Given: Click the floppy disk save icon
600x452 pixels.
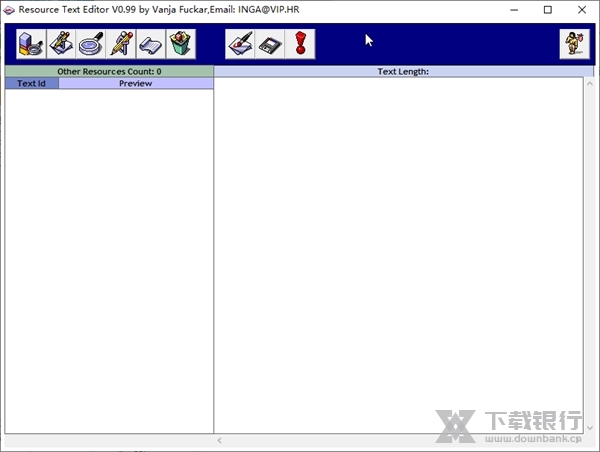Looking at the screenshot, I should coord(270,44).
